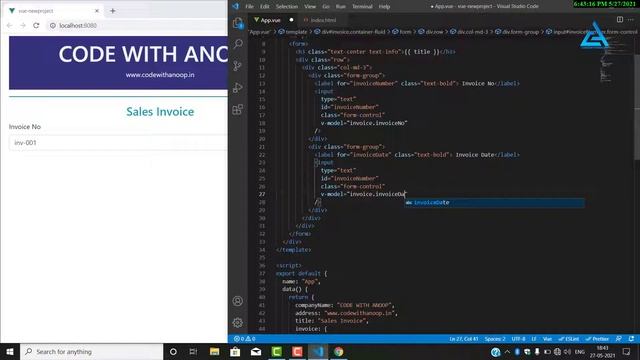Screen dimensions: 640x360
Task: Click the ESLint status item
Action: [x=569, y=339]
